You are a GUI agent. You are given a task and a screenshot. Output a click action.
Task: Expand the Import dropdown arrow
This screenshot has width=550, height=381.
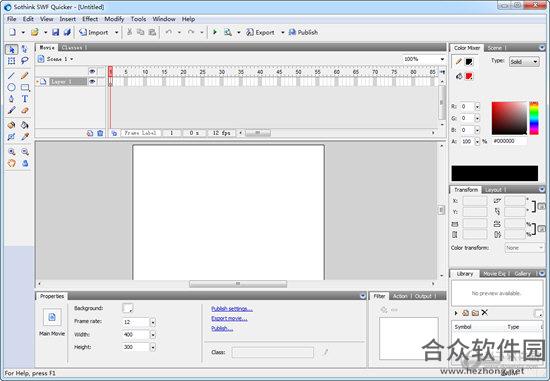pyautogui.click(x=116, y=32)
